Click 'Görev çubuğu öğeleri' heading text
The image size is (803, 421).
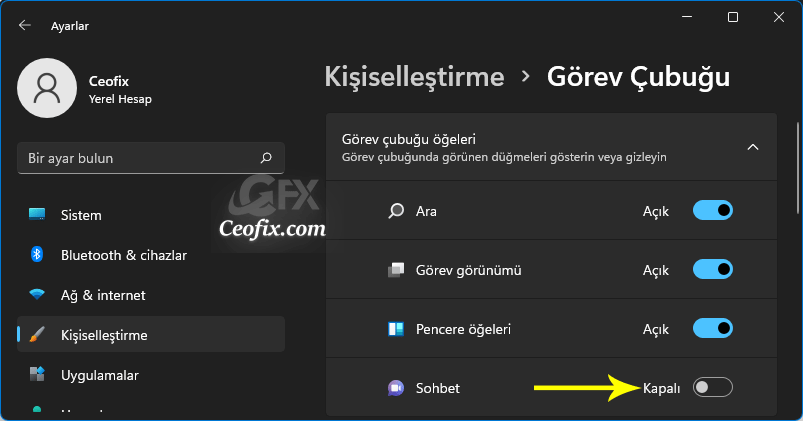coord(409,139)
